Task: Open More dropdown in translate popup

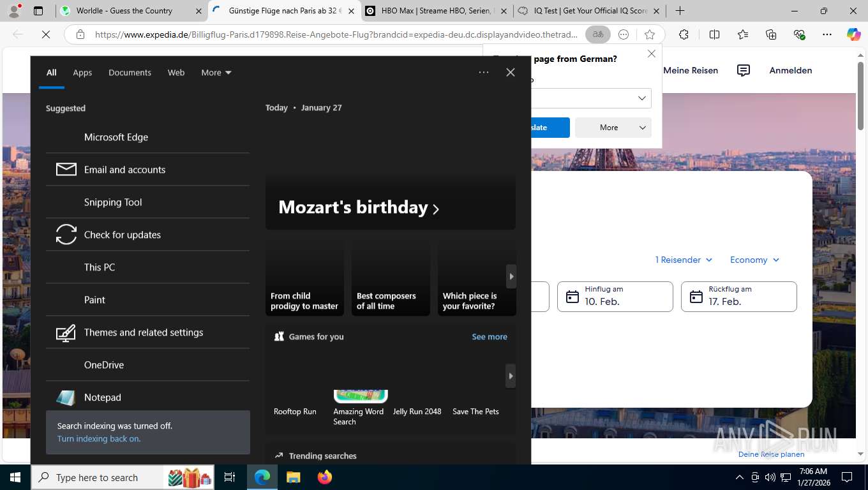Action: point(613,128)
